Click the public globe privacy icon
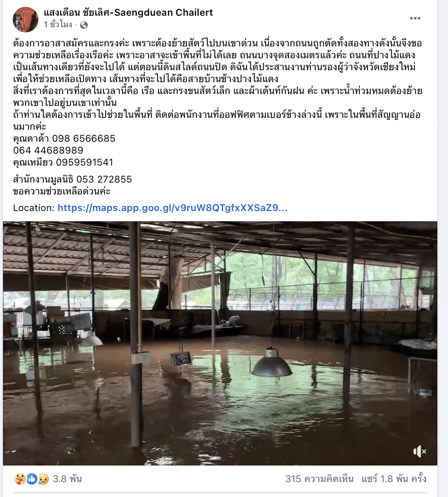 (x=84, y=25)
